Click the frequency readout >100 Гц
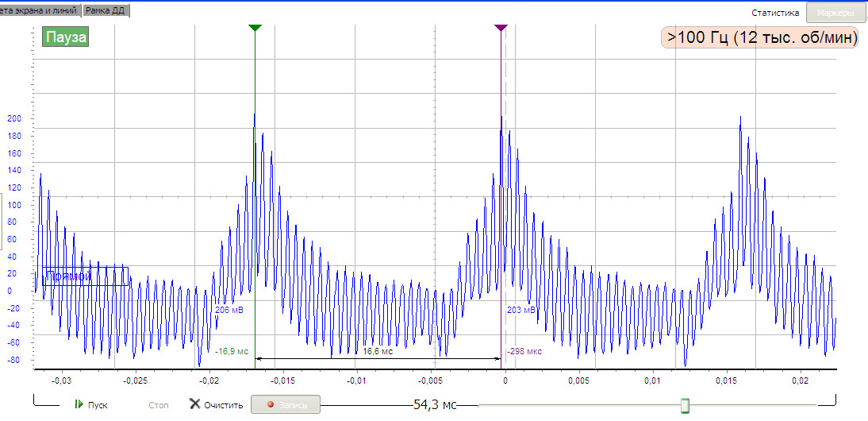868x421 pixels. 762,37
